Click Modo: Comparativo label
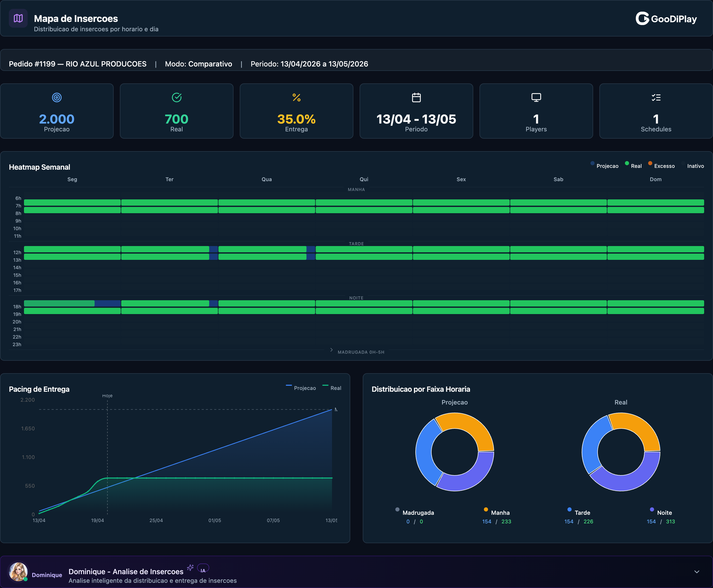713x588 pixels. point(199,64)
